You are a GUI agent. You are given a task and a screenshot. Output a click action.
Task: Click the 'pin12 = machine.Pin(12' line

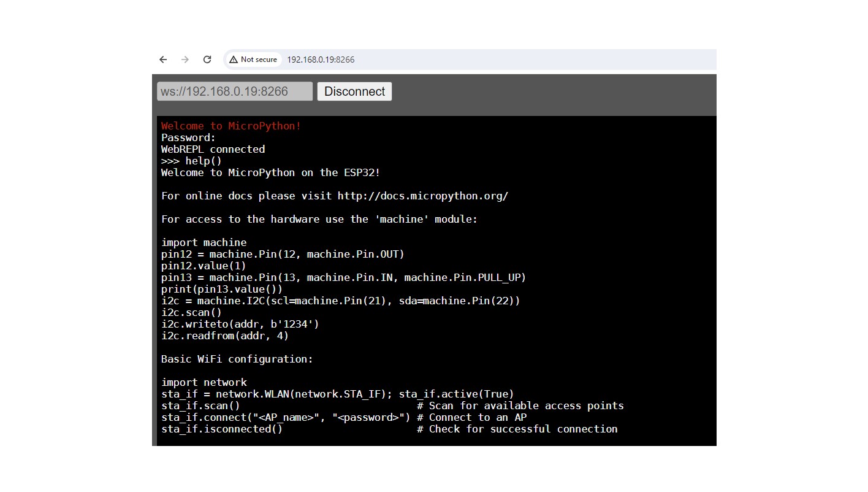pos(283,254)
